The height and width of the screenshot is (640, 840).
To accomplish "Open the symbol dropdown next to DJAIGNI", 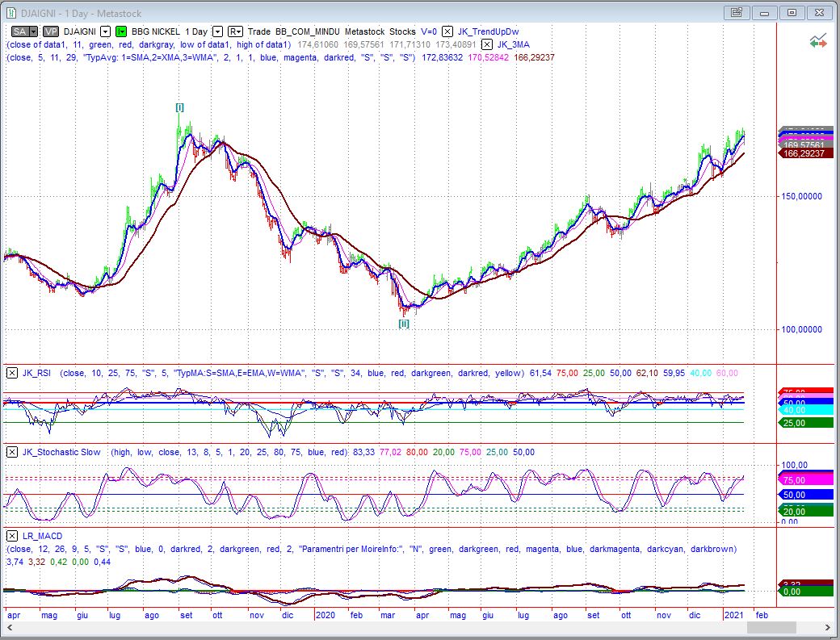I will coord(106,31).
